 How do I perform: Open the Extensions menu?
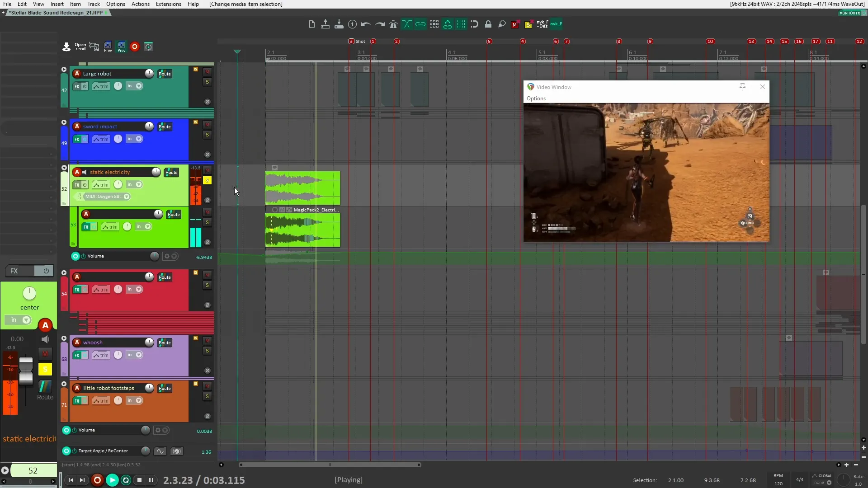click(168, 4)
